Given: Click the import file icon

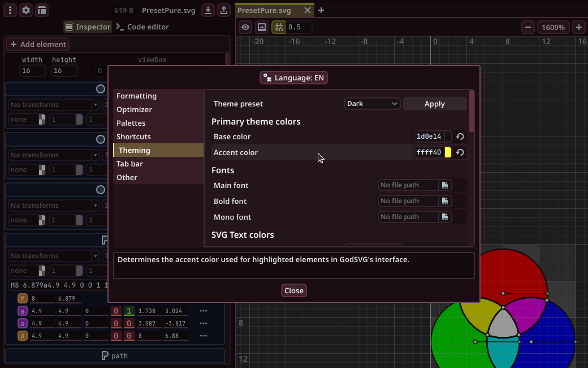Looking at the screenshot, I should 207,10.
